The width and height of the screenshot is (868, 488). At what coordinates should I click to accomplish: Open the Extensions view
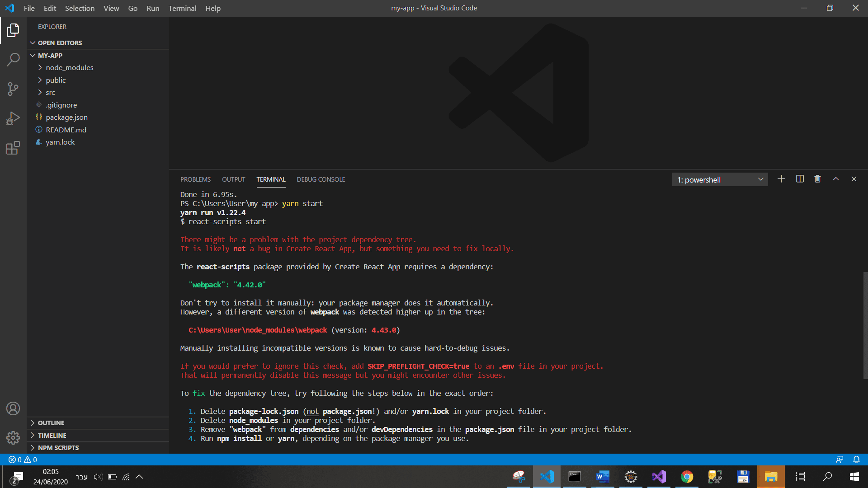(13, 148)
